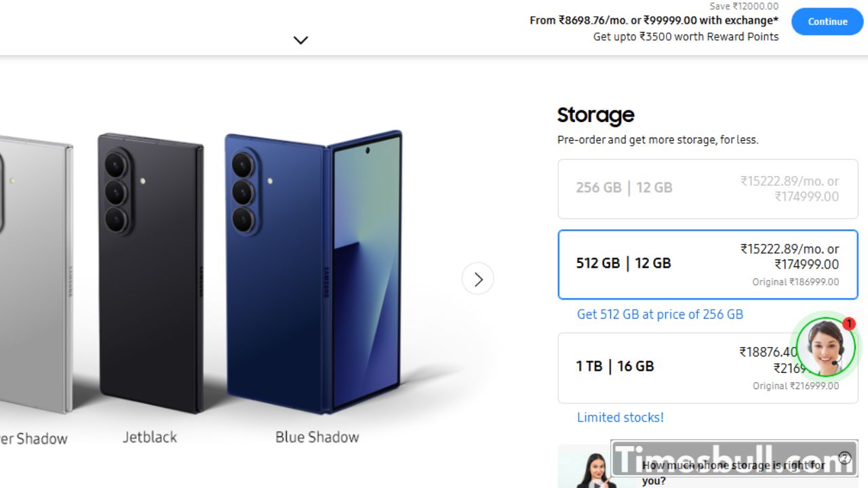
Task: Click the 'Limited stocks!' blue text
Action: coord(620,418)
